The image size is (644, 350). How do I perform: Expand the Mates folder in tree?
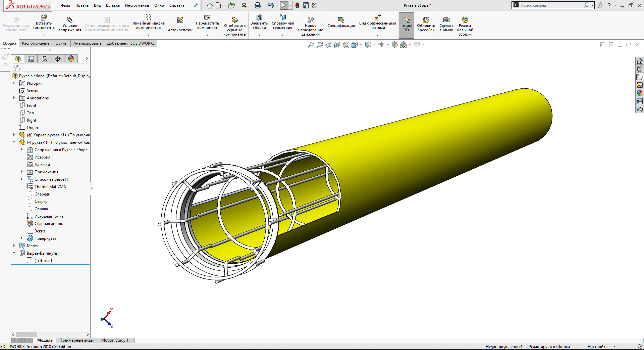click(14, 246)
